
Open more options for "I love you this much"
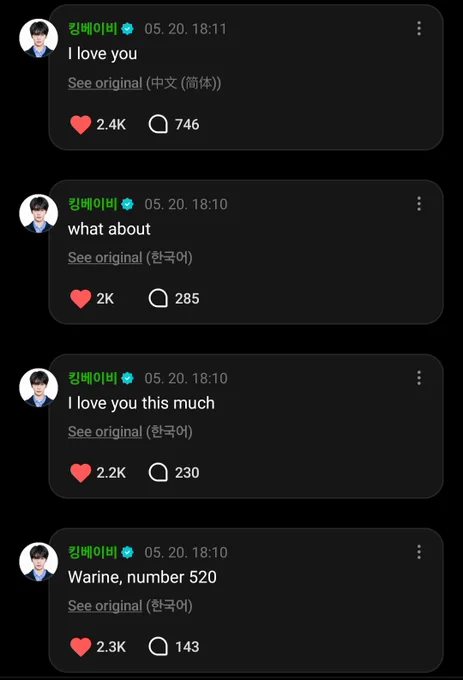tap(419, 378)
